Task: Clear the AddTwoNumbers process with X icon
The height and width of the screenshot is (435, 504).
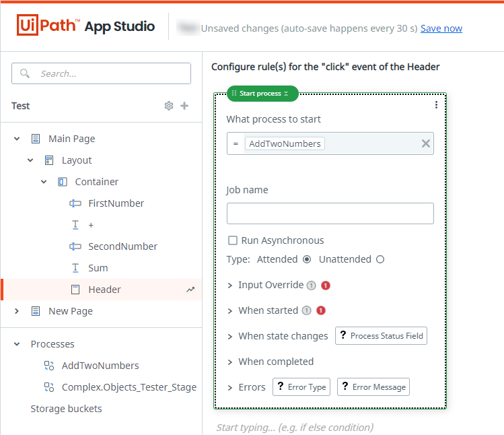Action: coord(425,143)
